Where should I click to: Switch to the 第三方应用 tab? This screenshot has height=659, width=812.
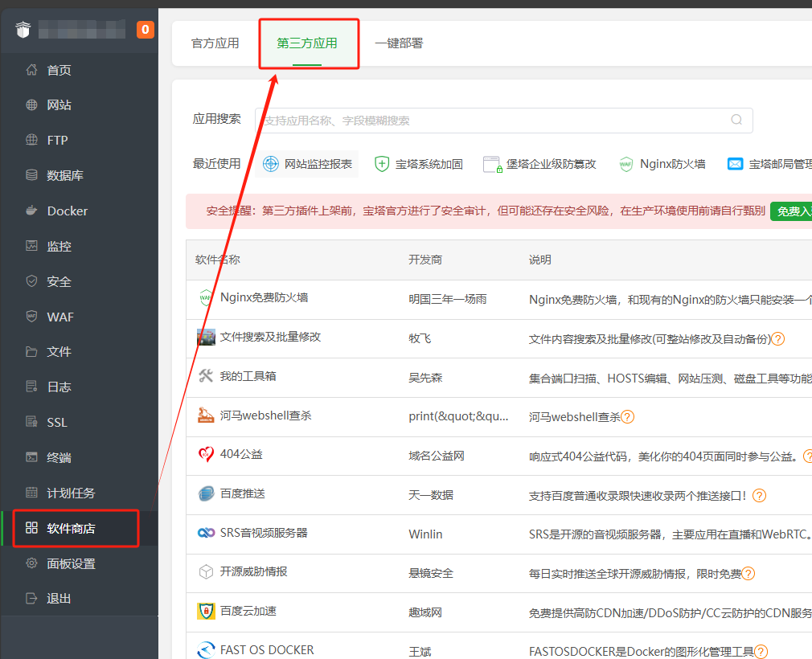pos(307,43)
